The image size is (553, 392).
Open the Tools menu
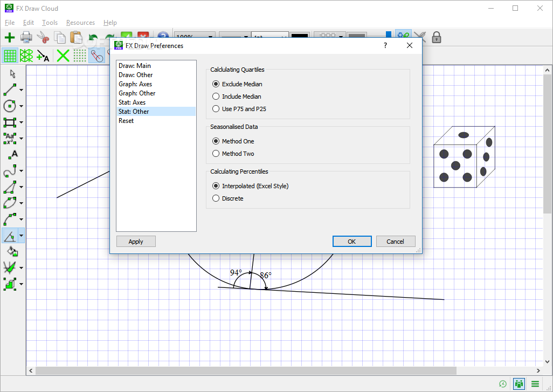coord(50,23)
